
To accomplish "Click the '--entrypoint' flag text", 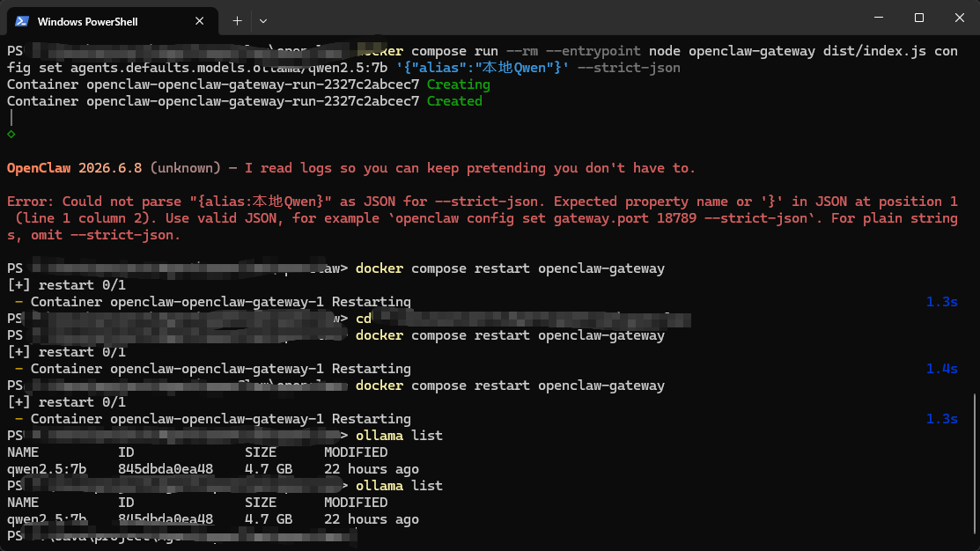I will pyautogui.click(x=593, y=51).
